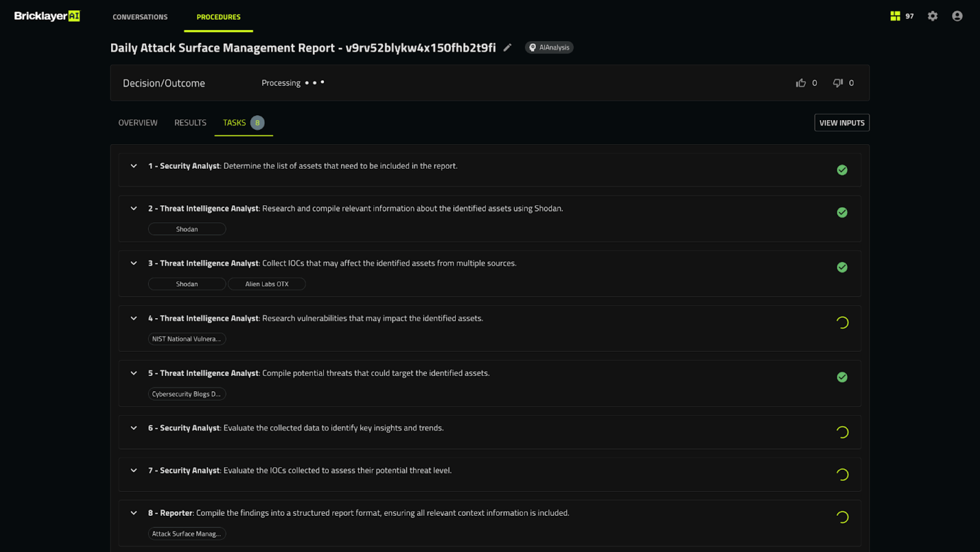
Task: Click the thumbs up icon
Action: pos(801,83)
